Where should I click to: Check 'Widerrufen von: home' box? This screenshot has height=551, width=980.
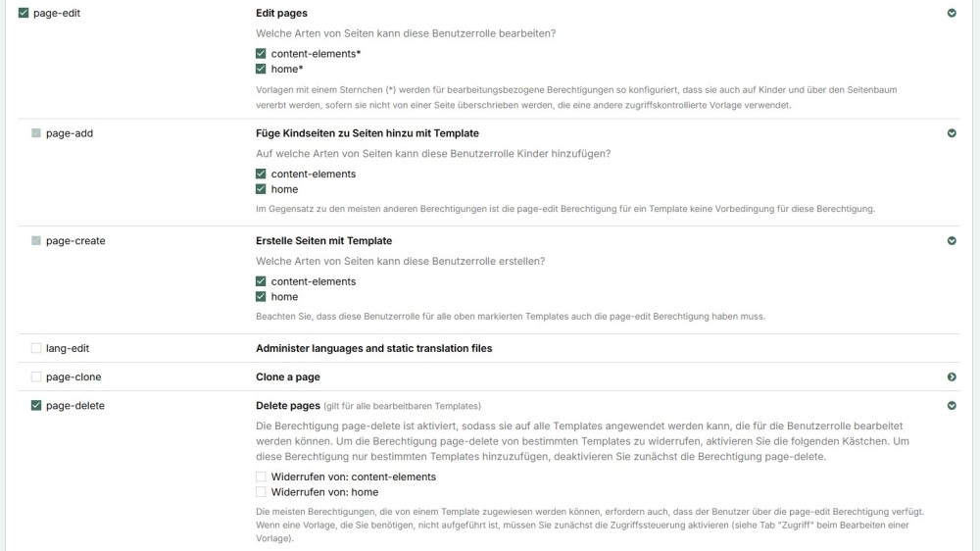[261, 492]
